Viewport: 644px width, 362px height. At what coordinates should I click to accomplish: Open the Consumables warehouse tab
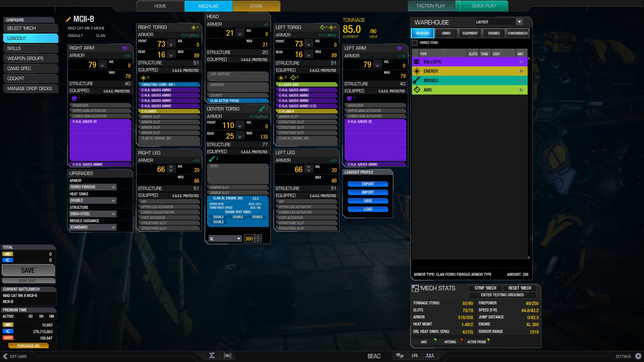pyautogui.click(x=518, y=33)
